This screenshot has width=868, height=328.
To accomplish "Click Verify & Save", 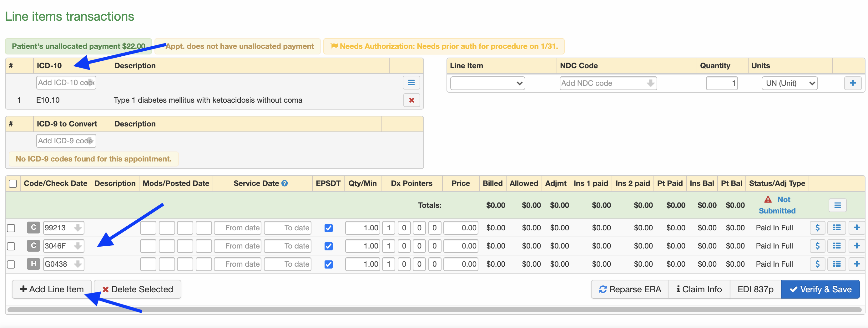I will pyautogui.click(x=820, y=289).
